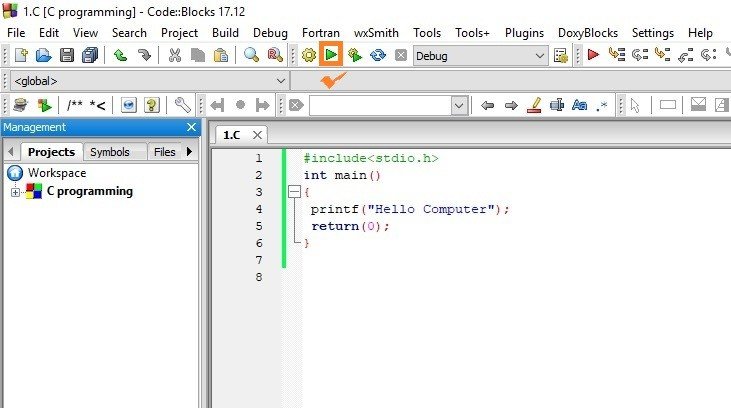
Task: Start debugger with red play icon
Action: coord(593,55)
